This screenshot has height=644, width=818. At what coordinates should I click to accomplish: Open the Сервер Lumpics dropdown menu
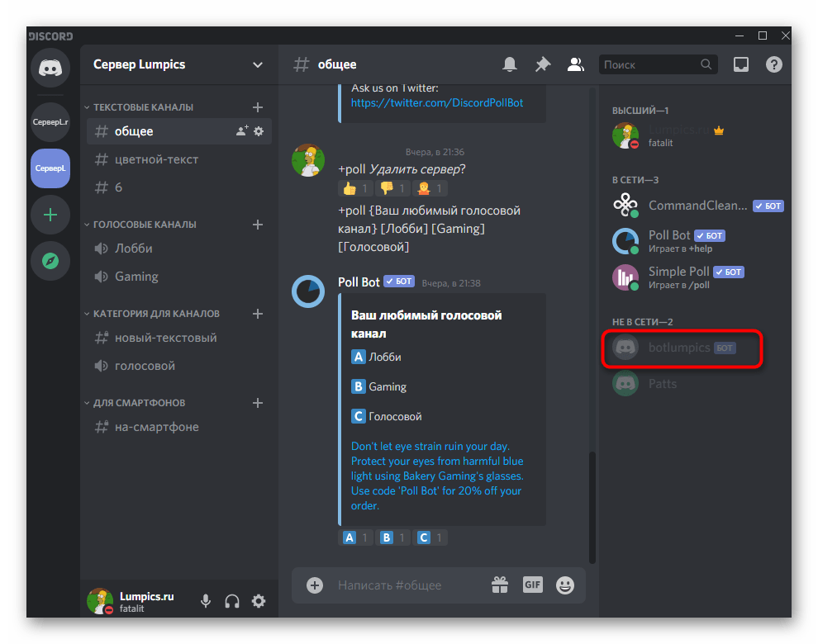click(258, 64)
